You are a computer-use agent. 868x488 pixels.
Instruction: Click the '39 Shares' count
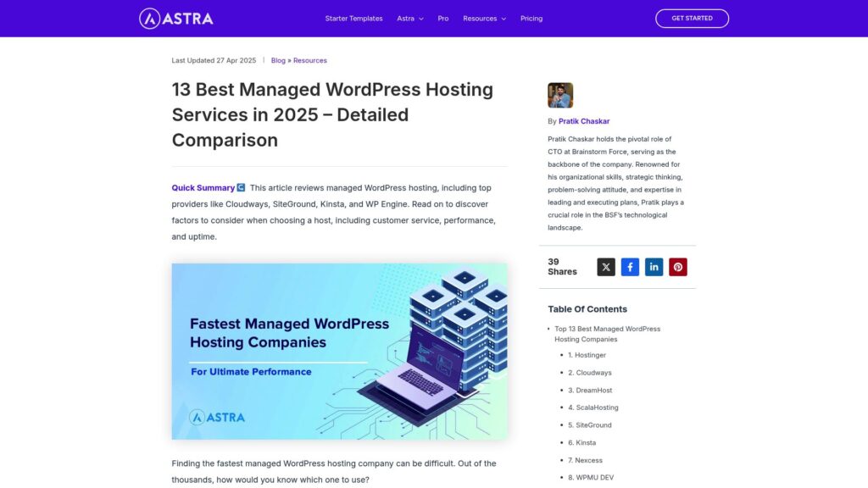click(562, 267)
